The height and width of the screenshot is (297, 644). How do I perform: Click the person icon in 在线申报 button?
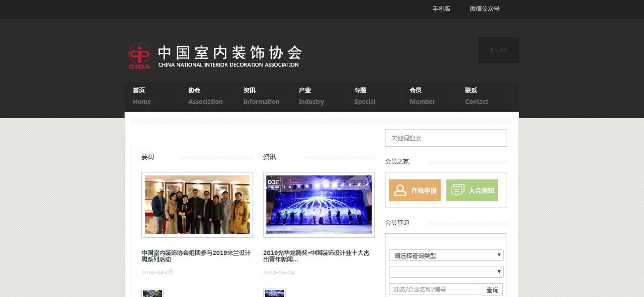coord(400,190)
